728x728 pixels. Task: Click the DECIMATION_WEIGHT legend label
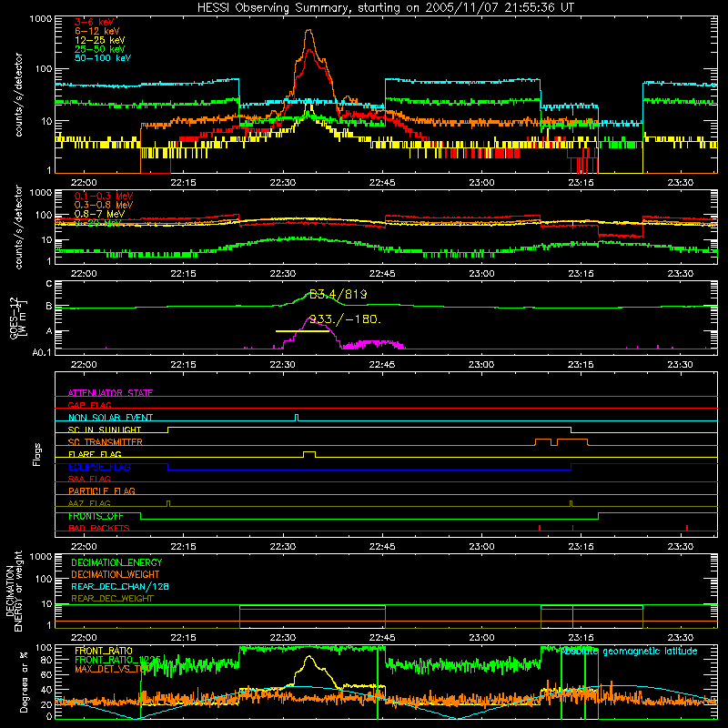click(116, 575)
